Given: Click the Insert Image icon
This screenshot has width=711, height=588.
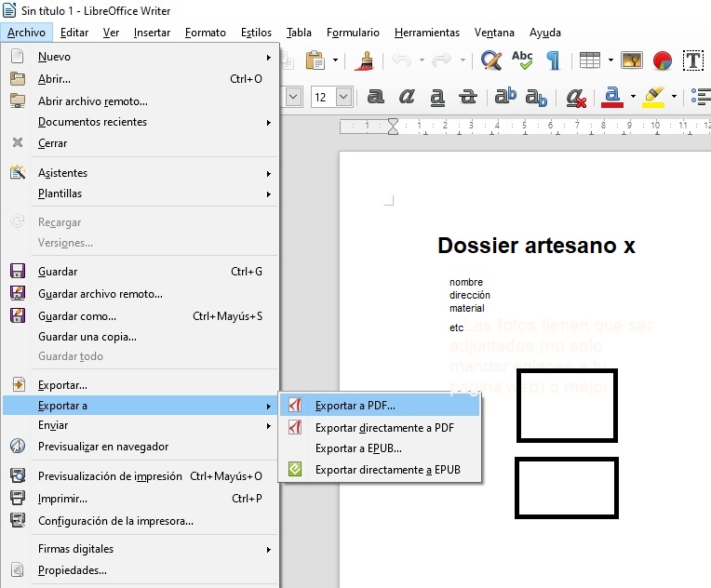Looking at the screenshot, I should [632, 60].
